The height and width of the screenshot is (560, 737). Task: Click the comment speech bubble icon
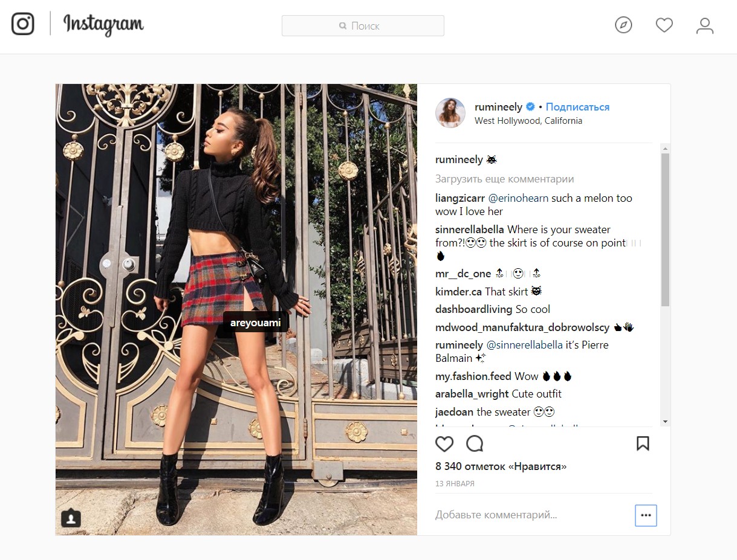pyautogui.click(x=475, y=444)
